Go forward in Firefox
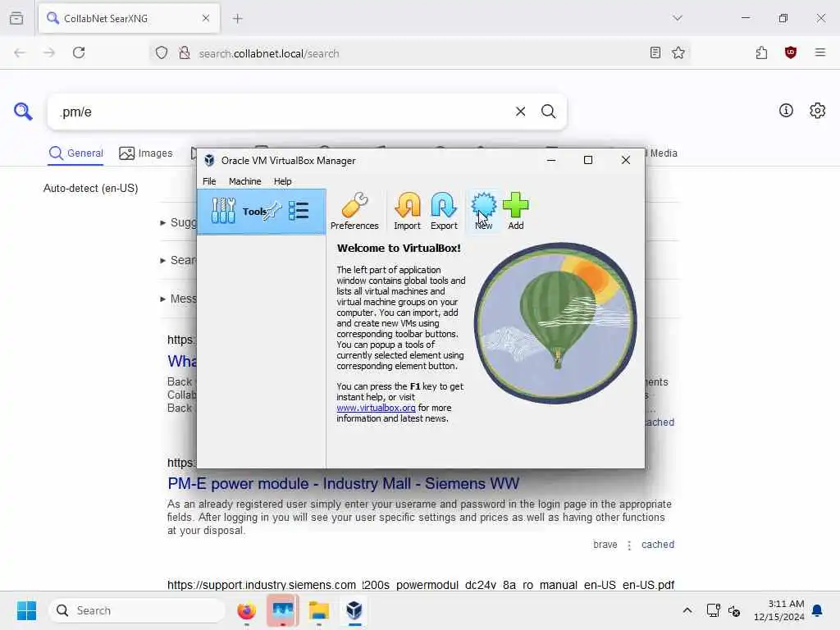Viewport: 840px width, 630px height. pyautogui.click(x=48, y=52)
